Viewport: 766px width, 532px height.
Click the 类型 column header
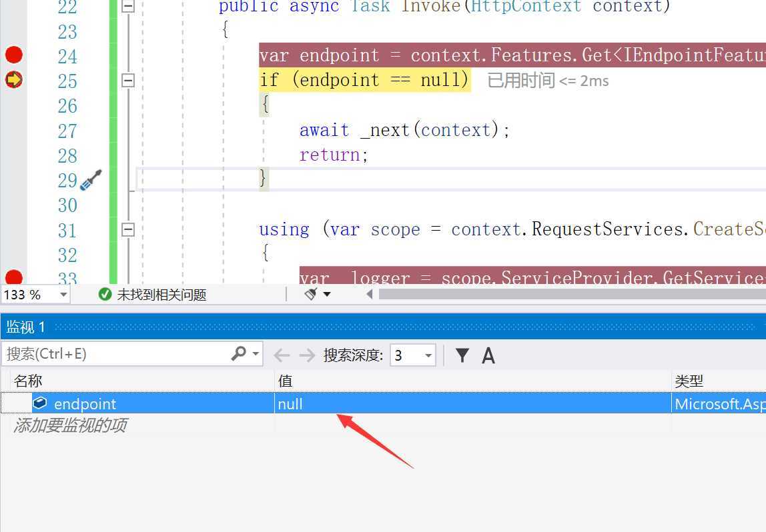689,381
